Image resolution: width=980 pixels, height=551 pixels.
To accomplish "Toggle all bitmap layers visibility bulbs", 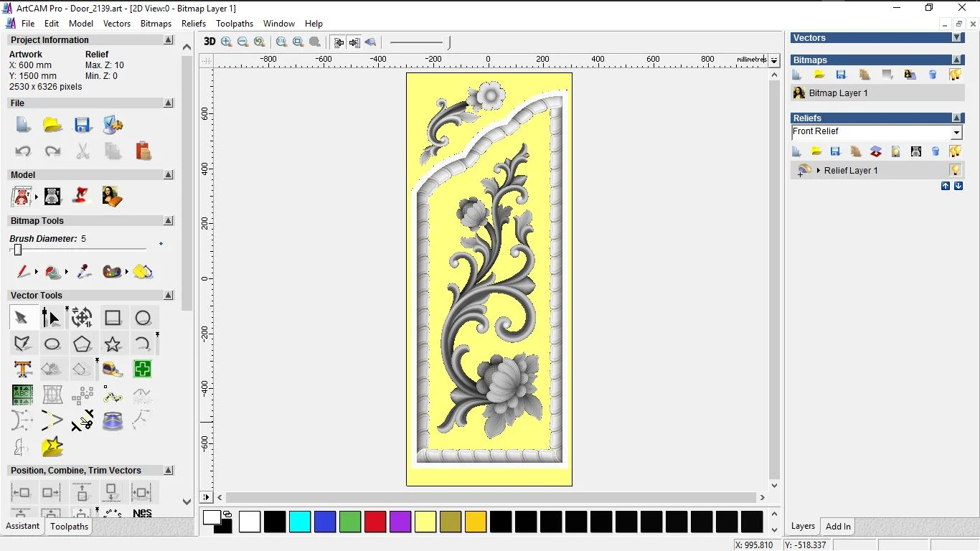I will coord(955,75).
